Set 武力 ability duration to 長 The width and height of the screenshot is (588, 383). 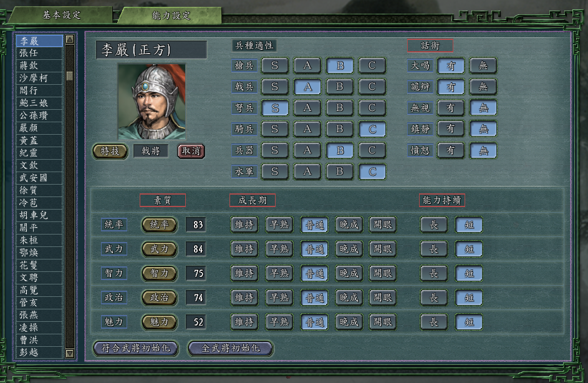434,249
